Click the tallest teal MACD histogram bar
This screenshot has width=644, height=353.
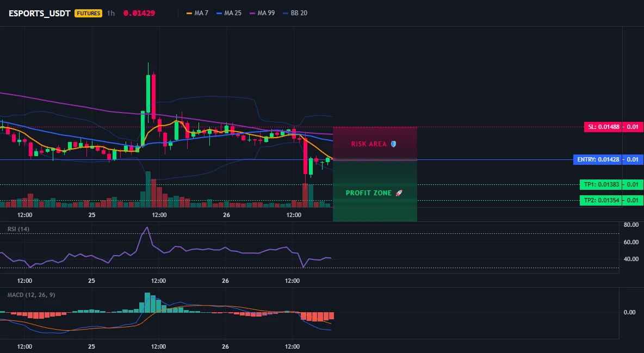(x=147, y=303)
